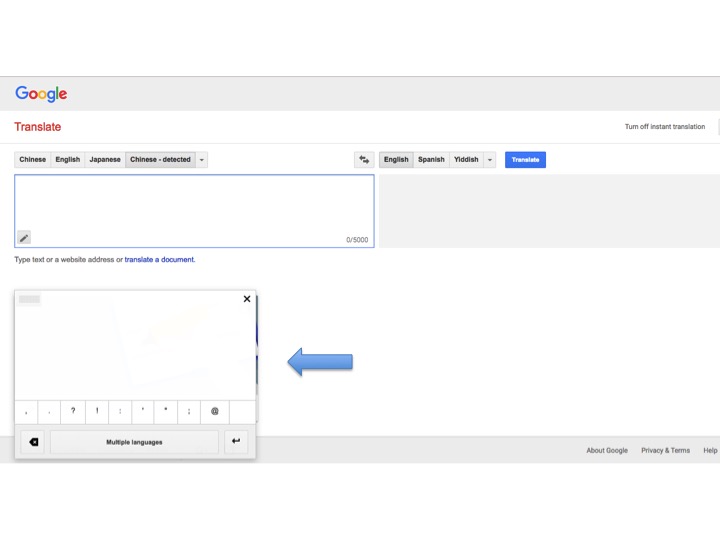Click Turn off instant translation
Viewport: 720px width, 540px height.
664,127
